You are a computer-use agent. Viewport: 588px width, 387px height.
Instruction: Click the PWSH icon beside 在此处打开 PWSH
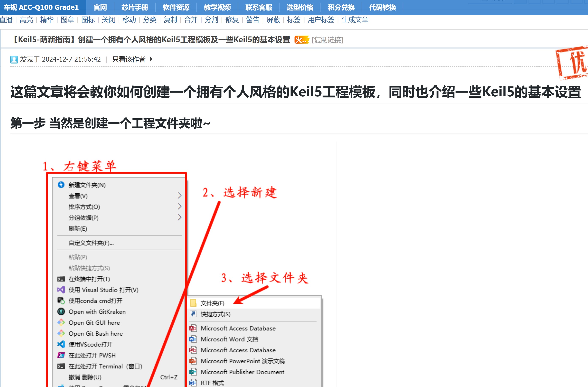[x=61, y=355]
